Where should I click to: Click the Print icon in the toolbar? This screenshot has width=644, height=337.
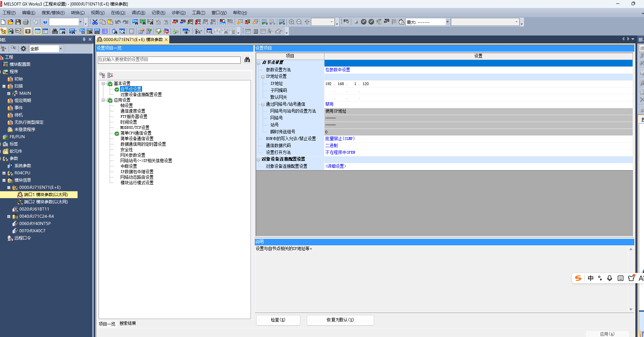click(x=26, y=22)
